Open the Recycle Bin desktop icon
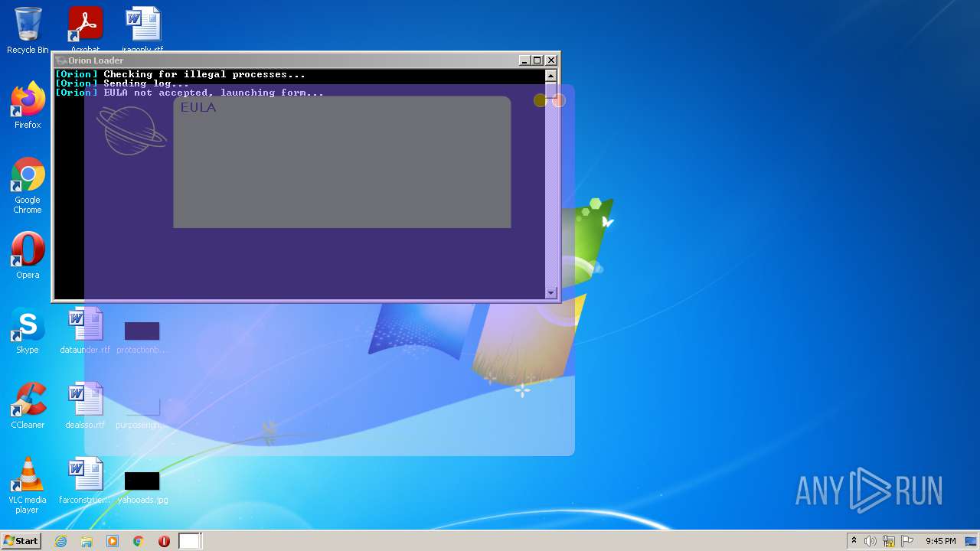 pos(28,31)
